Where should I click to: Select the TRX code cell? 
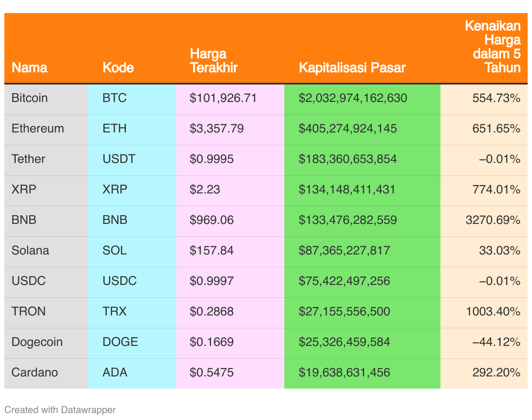coord(115,312)
